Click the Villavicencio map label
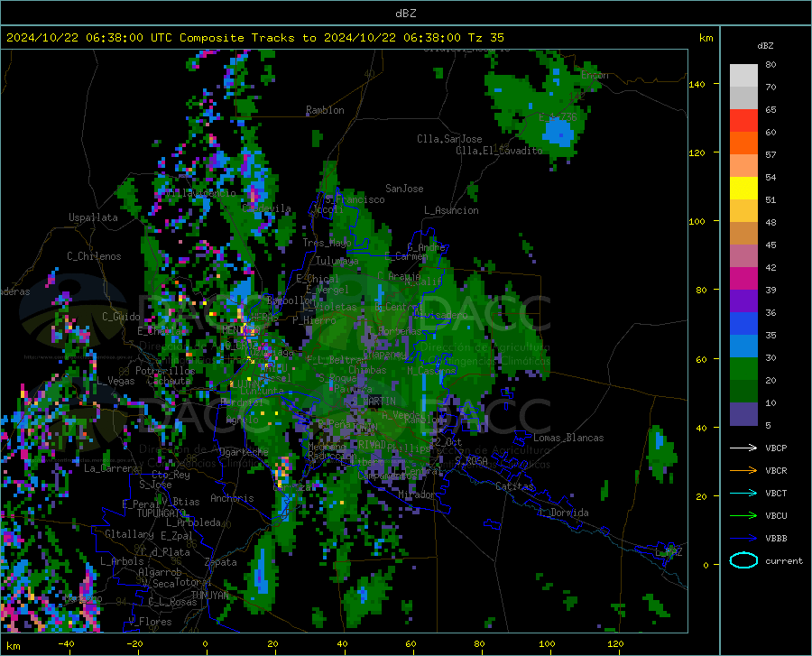 (201, 193)
